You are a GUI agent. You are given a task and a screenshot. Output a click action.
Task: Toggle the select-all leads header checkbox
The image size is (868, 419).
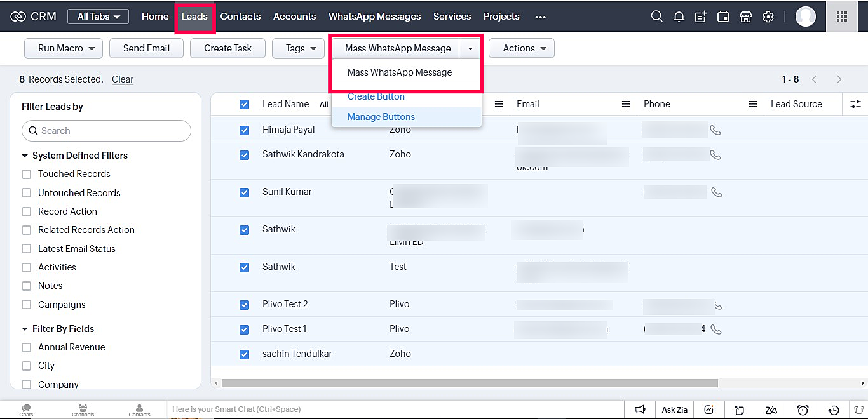tap(245, 105)
